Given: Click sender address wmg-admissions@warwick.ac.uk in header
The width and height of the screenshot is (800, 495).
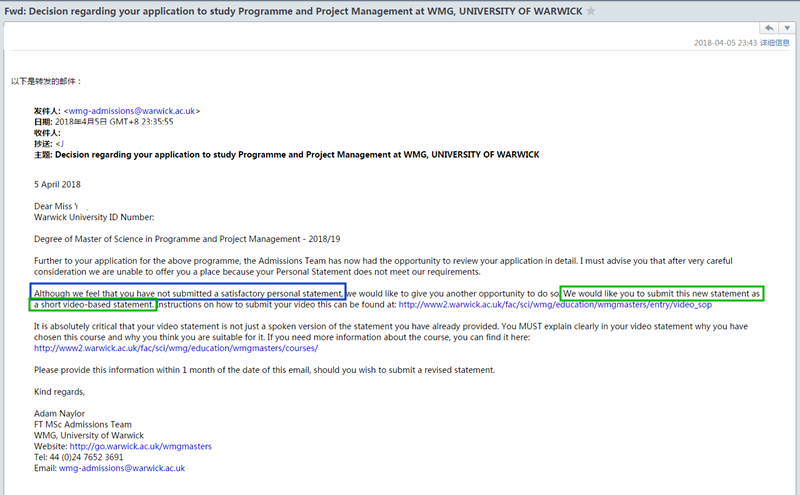Looking at the screenshot, I should [x=132, y=111].
